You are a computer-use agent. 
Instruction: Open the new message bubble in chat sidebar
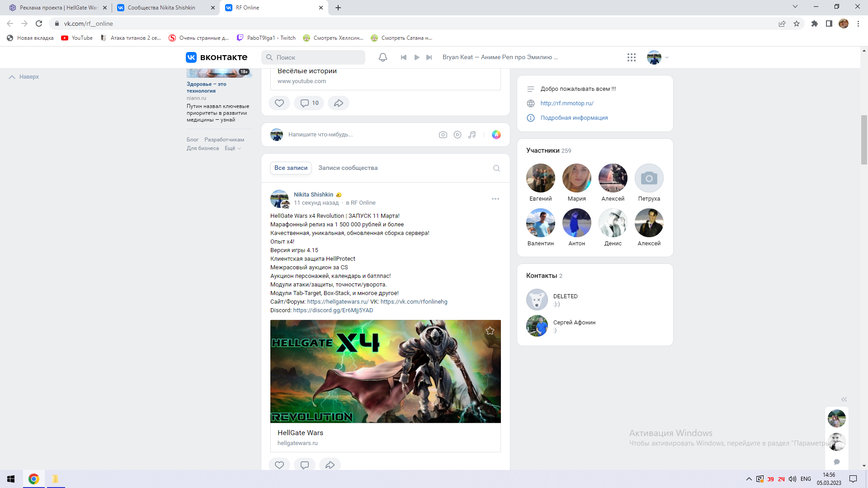(x=837, y=462)
